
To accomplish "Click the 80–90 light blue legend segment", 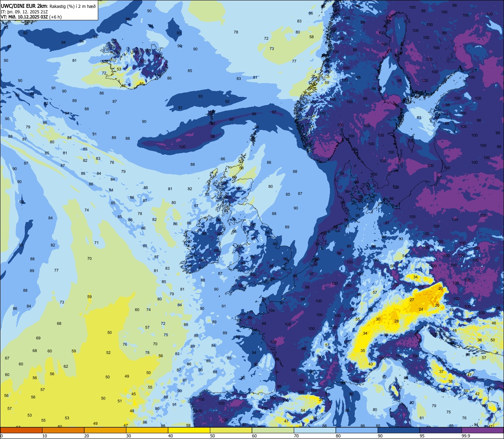I will (x=357, y=430).
